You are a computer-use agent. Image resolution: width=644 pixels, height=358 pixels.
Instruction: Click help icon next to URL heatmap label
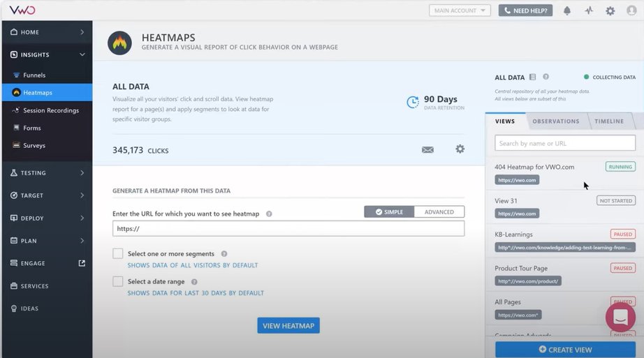tap(269, 214)
